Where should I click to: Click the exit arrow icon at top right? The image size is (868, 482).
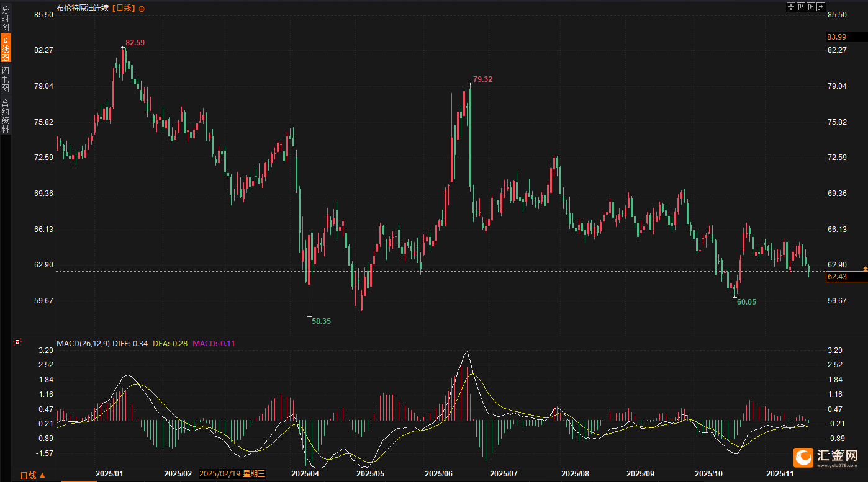click(821, 7)
